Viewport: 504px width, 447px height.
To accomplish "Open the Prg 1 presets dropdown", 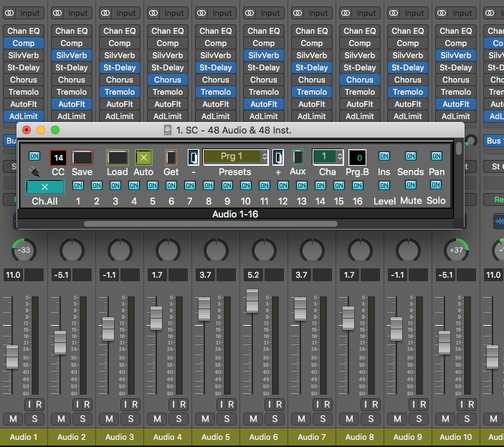I will pos(236,156).
